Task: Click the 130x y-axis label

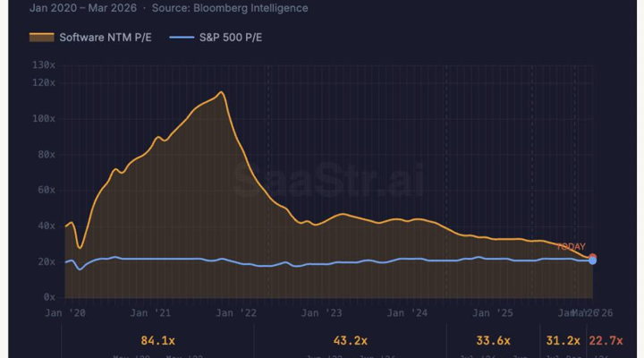Action: [x=44, y=65]
